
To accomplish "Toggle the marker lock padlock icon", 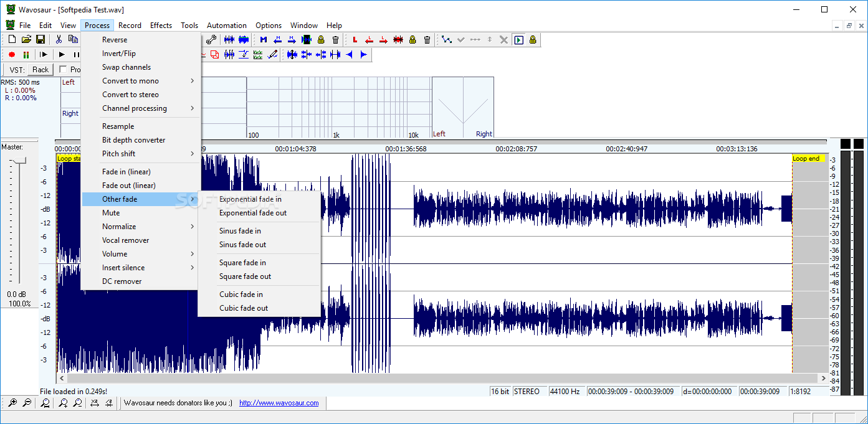I will click(x=321, y=39).
